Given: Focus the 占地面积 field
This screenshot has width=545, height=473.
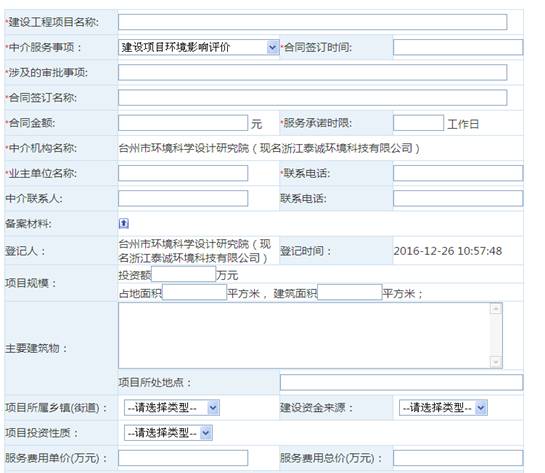Looking at the screenshot, I should 195,292.
